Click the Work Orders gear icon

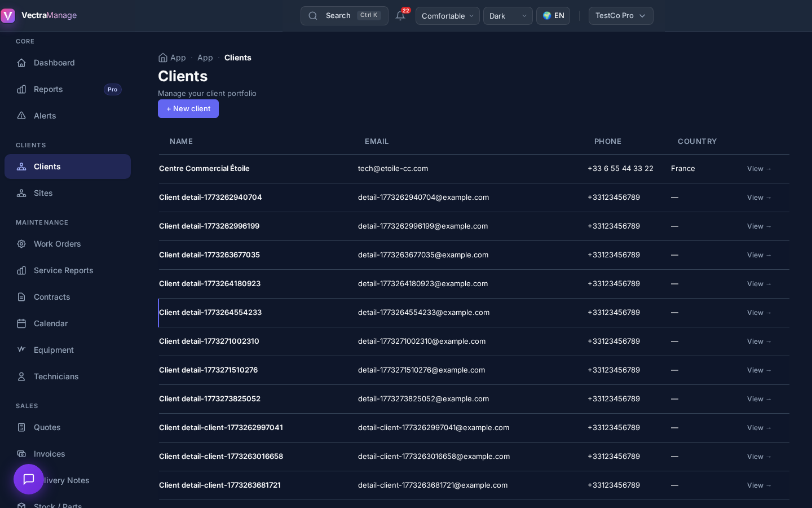coord(21,244)
